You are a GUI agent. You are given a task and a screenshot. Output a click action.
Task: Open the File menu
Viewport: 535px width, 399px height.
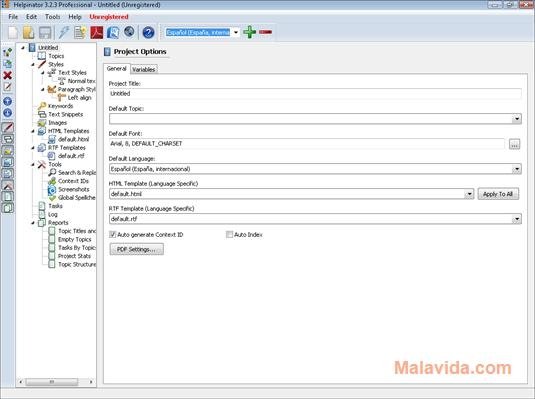tap(13, 17)
